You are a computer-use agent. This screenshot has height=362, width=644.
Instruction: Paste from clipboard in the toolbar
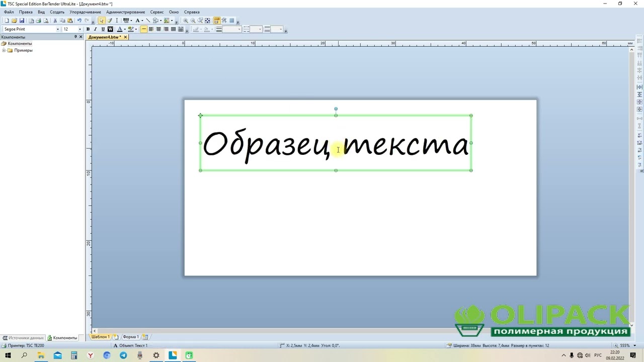point(70,21)
